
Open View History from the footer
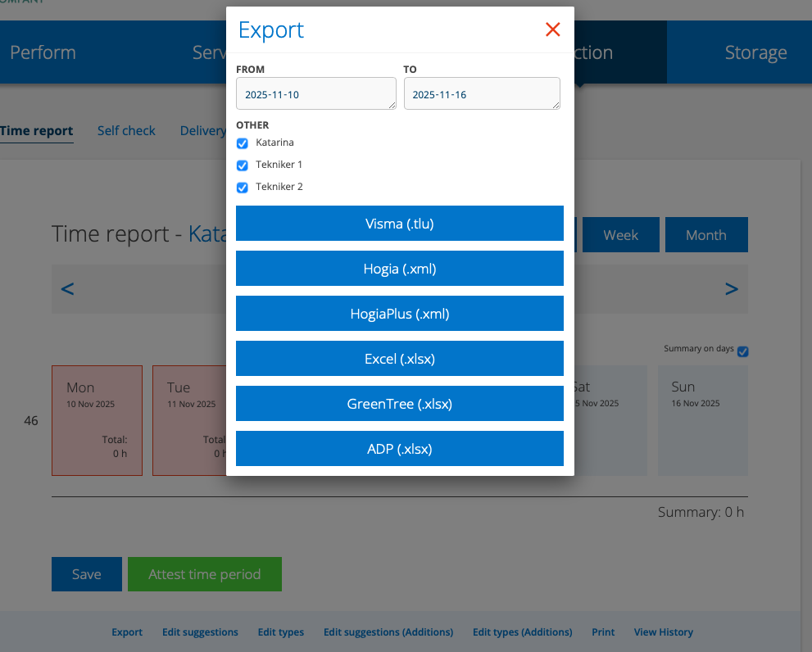pyautogui.click(x=663, y=632)
